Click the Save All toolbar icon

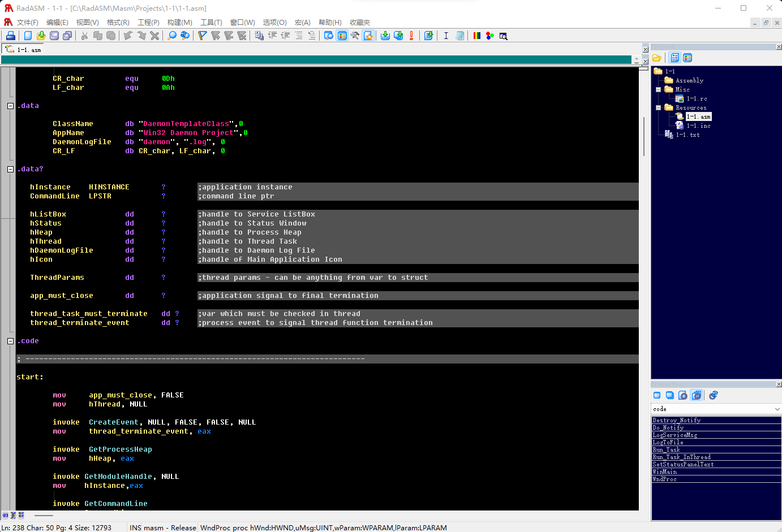click(67, 36)
